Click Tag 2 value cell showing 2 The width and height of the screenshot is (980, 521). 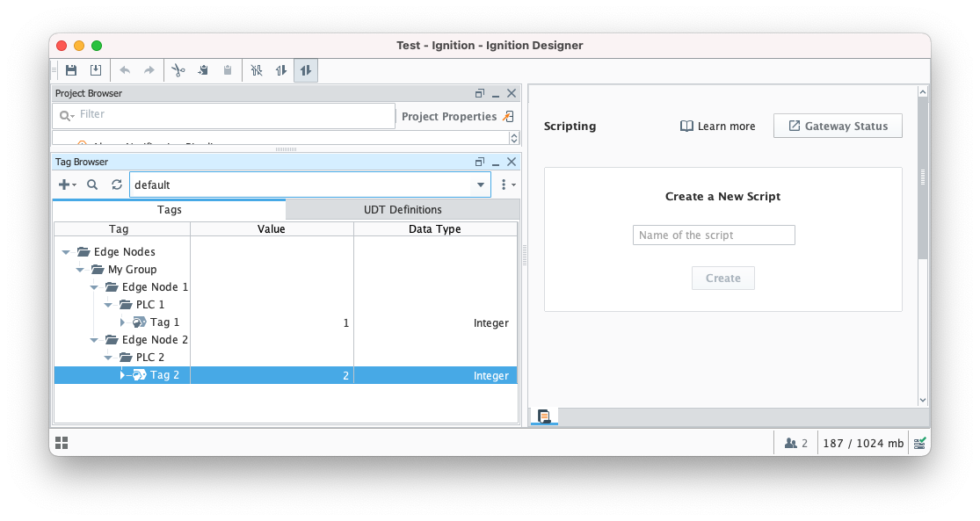point(272,375)
